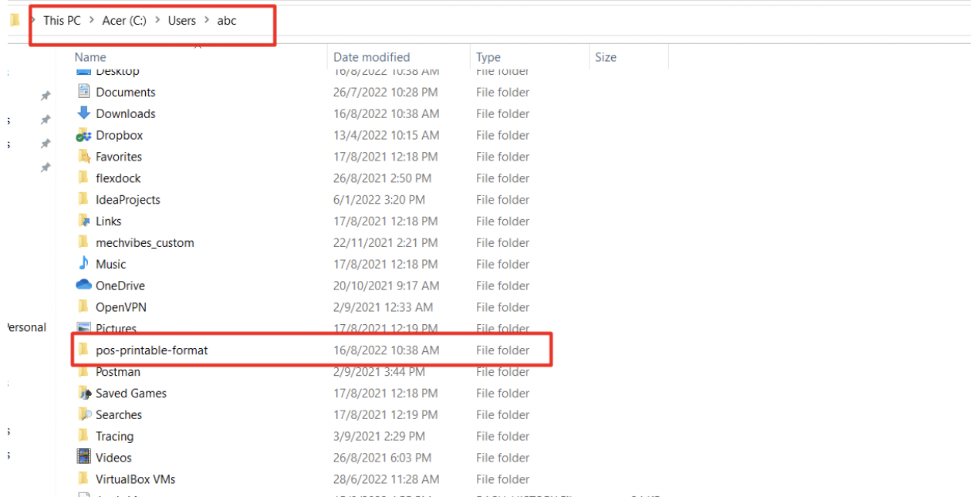Expand the chevron after Acer (C:)
Screen dimensions: 980x497
point(157,21)
